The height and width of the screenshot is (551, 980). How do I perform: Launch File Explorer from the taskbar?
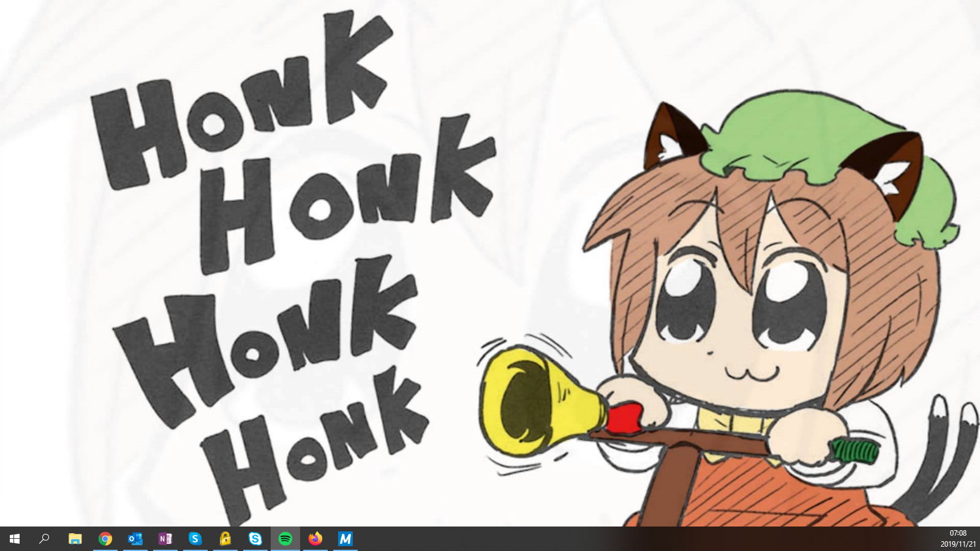(75, 539)
